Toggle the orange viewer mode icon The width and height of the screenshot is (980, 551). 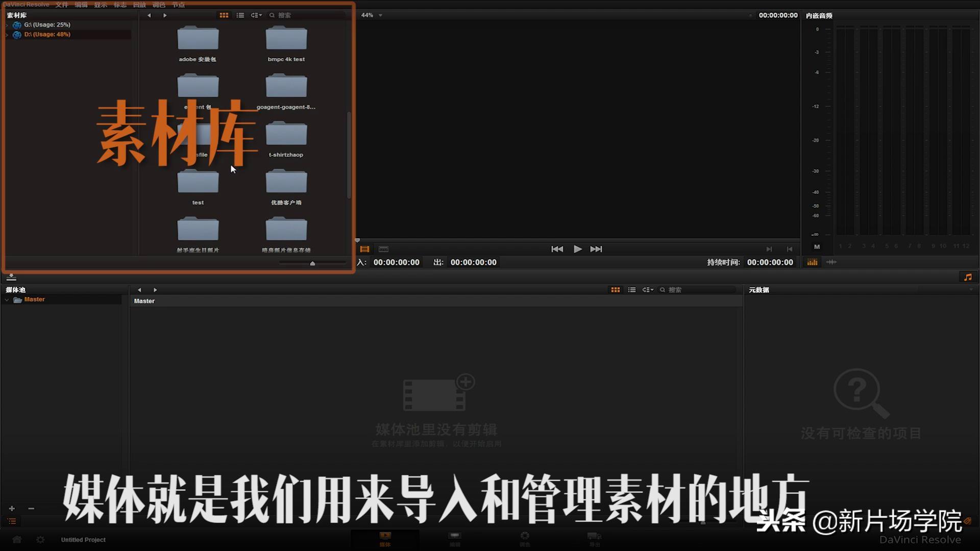[364, 249]
